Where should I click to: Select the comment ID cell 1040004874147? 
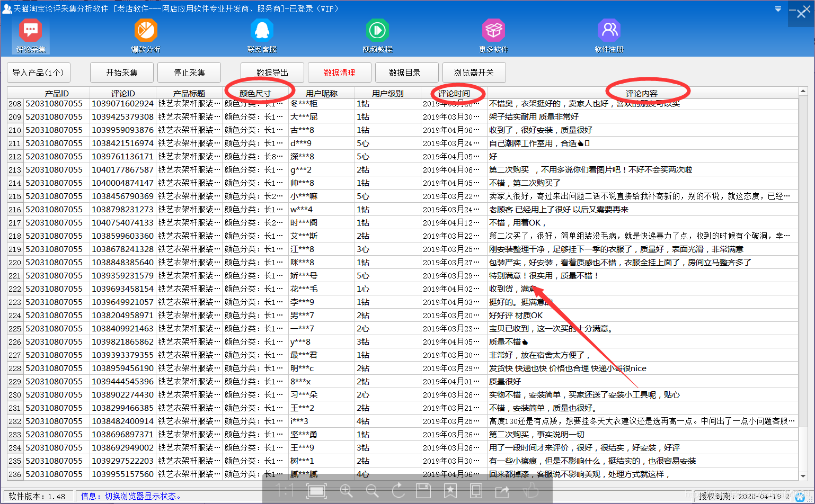click(123, 183)
